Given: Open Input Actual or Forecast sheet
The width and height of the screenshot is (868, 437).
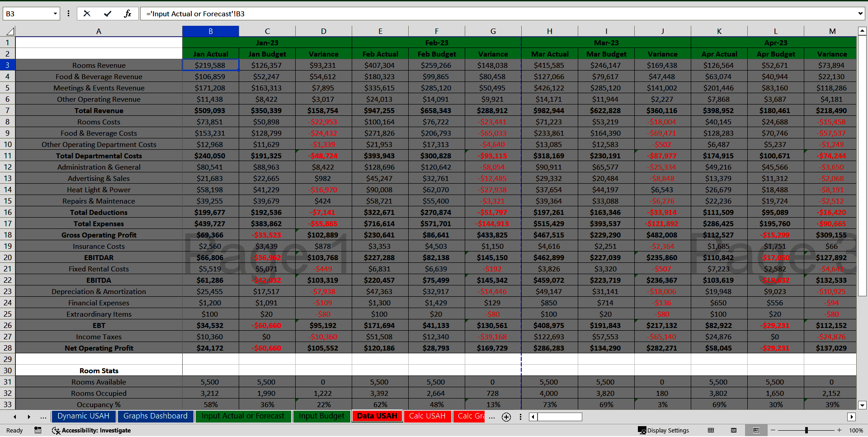Looking at the screenshot, I should pos(243,416).
